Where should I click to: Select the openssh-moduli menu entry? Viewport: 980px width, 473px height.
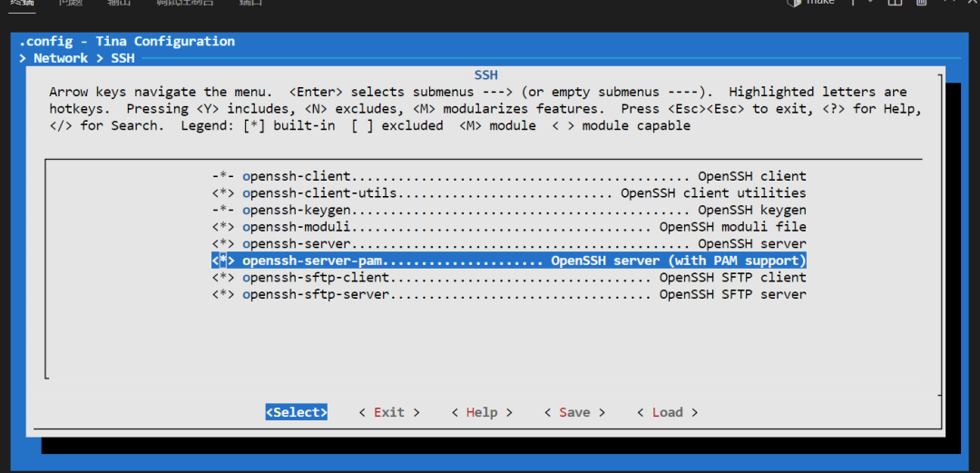tap(509, 226)
